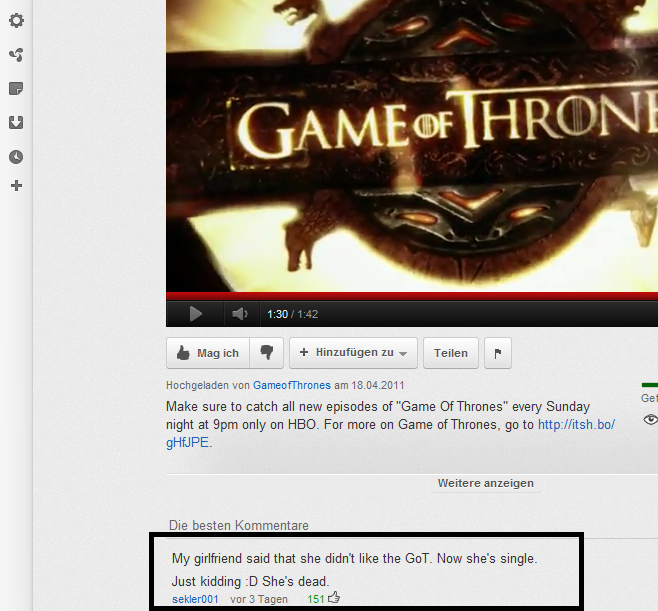This screenshot has height=611, width=658.
Task: Flag the video with the flag icon
Action: [x=498, y=353]
